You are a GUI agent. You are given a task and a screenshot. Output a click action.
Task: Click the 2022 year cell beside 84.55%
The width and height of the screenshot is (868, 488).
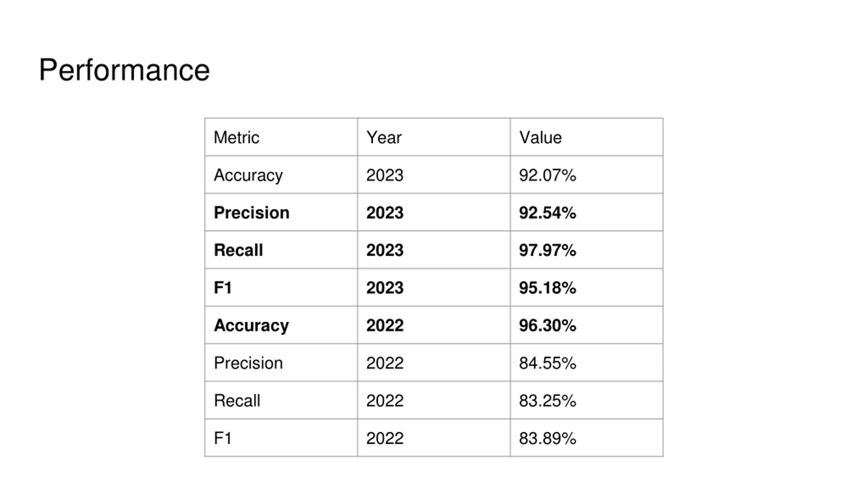click(x=434, y=363)
